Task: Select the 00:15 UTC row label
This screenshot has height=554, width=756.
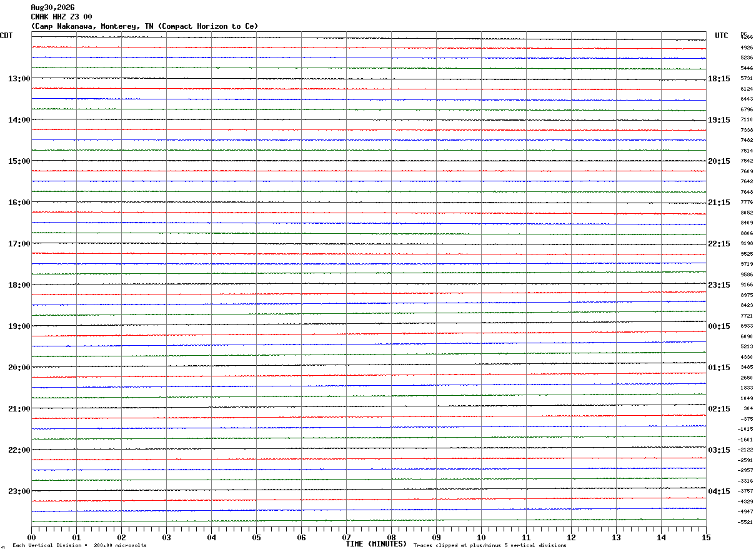Action: tap(719, 326)
